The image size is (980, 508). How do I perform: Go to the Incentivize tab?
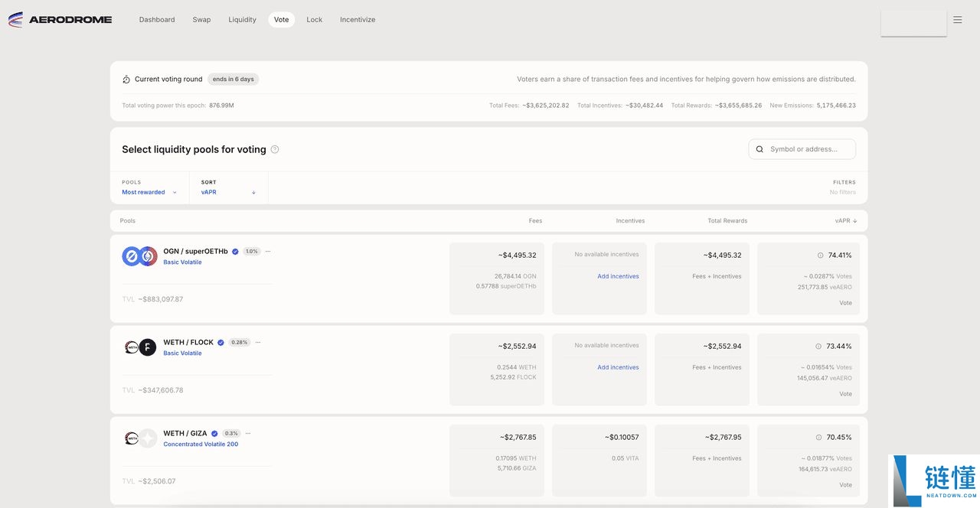[358, 20]
